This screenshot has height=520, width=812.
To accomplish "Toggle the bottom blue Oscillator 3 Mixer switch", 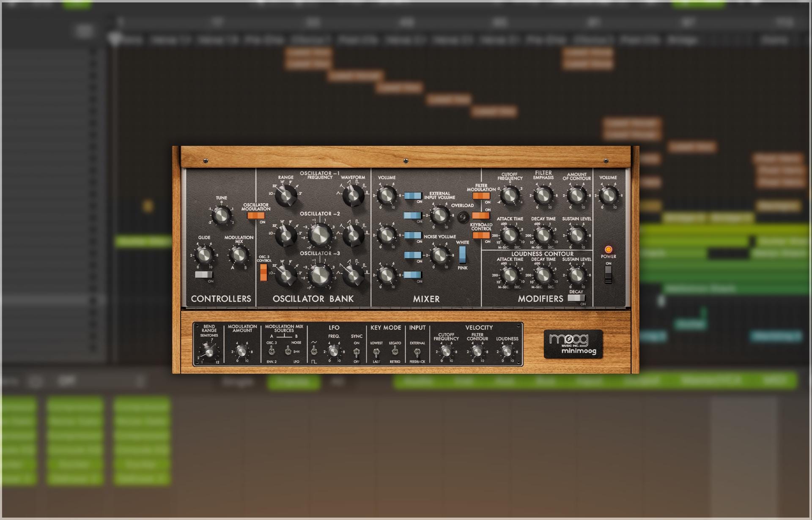I will click(413, 275).
